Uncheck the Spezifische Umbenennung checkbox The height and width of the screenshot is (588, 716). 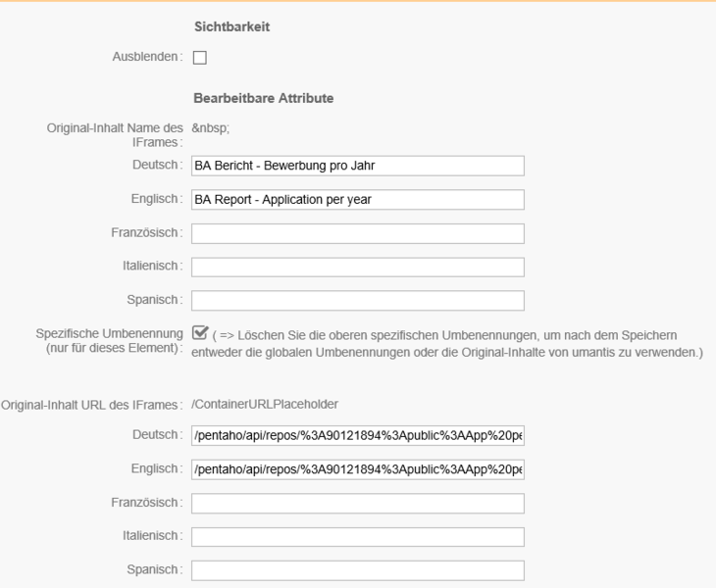[200, 332]
